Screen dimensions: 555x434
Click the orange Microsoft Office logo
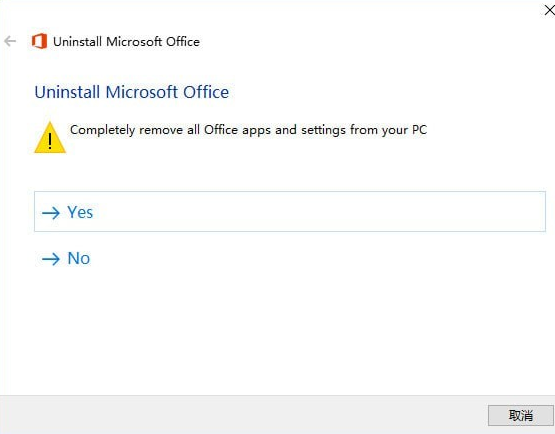point(39,41)
